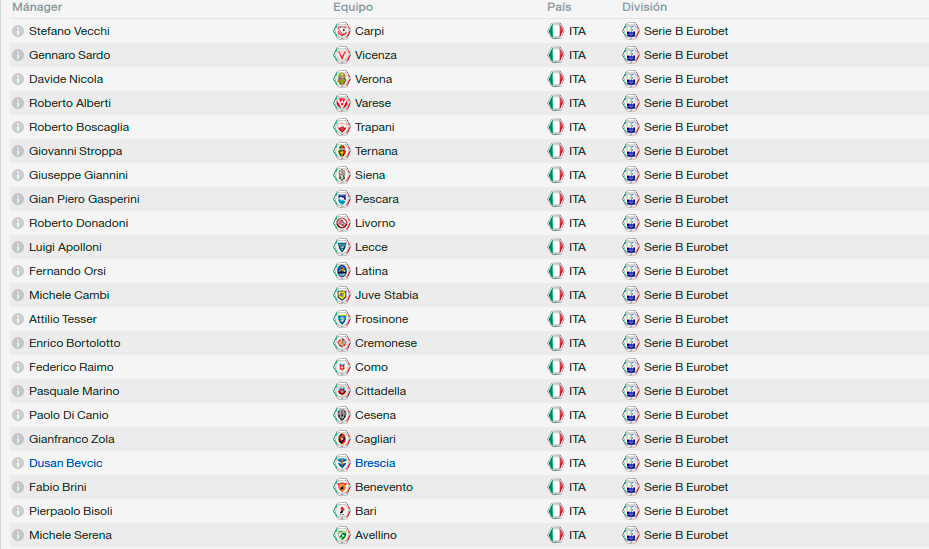The height and width of the screenshot is (549, 929).
Task: Sort by División column header
Action: (x=645, y=7)
